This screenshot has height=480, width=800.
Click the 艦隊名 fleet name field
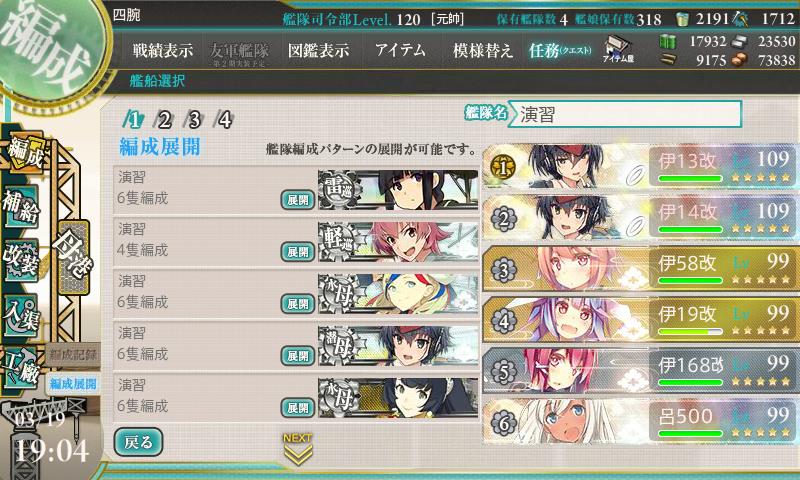(624, 114)
